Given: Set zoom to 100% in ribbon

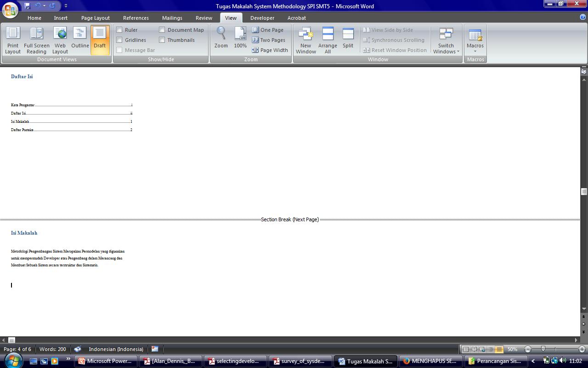Looking at the screenshot, I should pyautogui.click(x=240, y=38).
